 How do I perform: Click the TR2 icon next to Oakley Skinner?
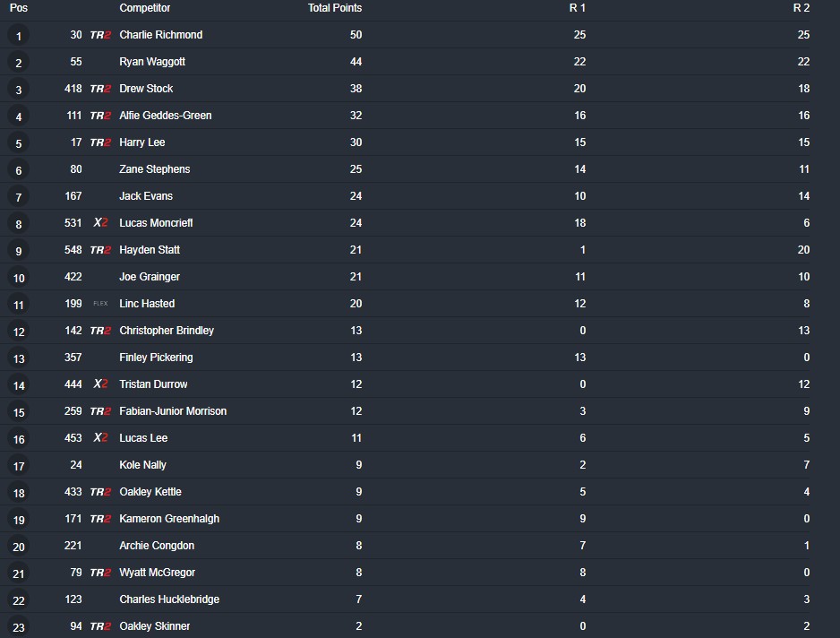click(100, 626)
